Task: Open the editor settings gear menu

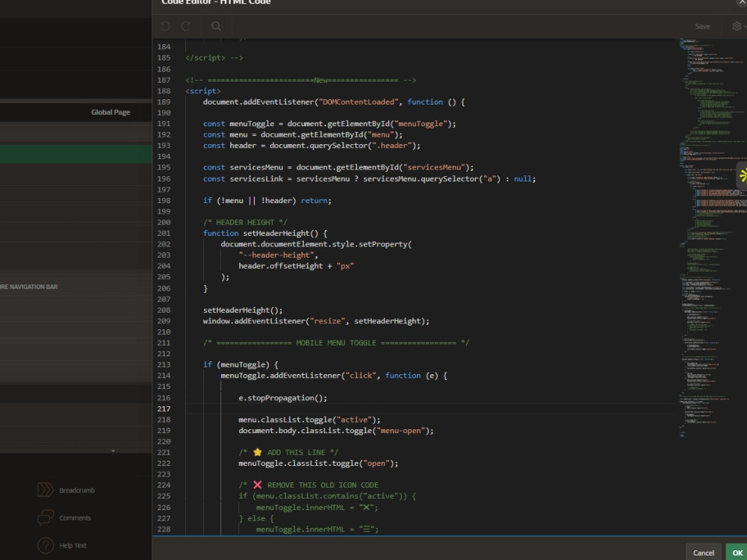Action: [x=737, y=26]
